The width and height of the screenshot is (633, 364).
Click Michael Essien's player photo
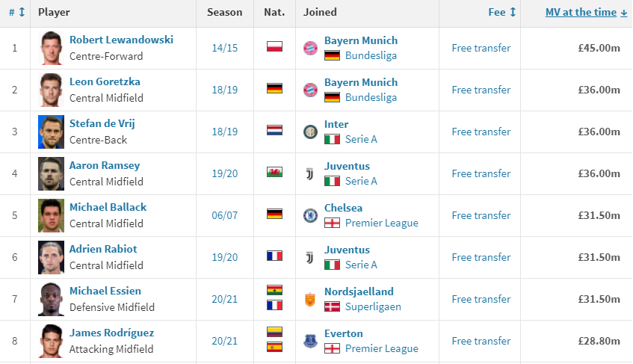tap(52, 299)
